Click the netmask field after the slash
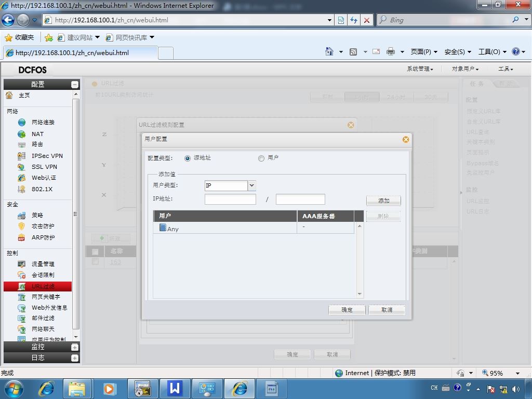 [300, 199]
